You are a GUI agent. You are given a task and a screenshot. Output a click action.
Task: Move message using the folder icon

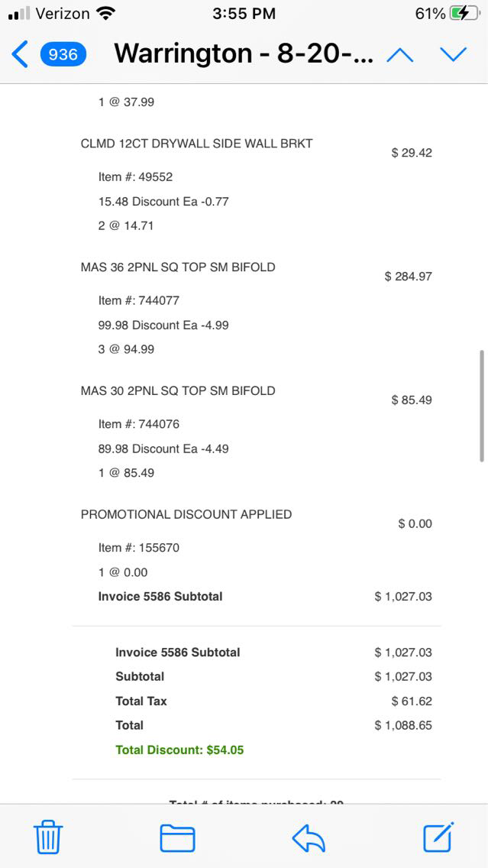177,838
